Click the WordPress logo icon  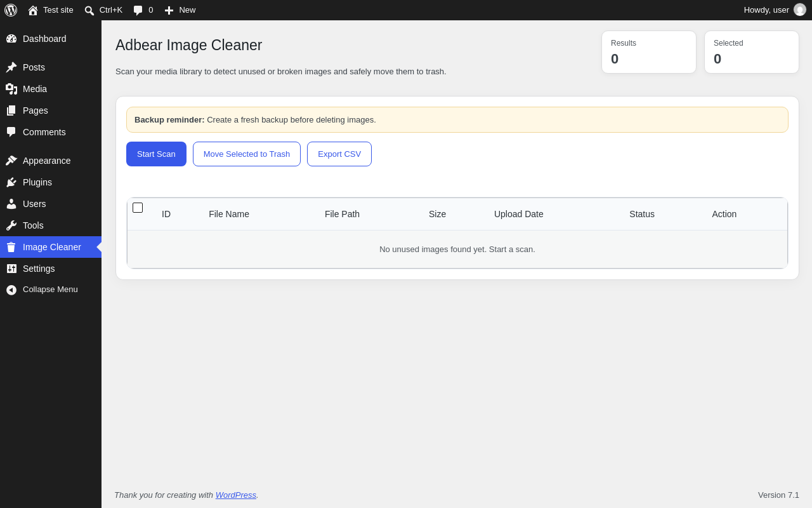tap(11, 10)
